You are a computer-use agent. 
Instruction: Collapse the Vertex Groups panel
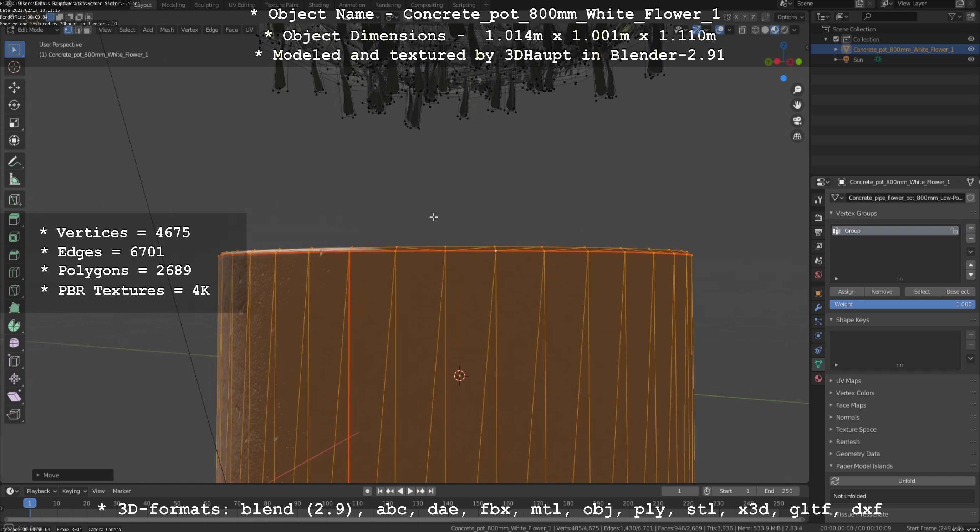click(856, 213)
